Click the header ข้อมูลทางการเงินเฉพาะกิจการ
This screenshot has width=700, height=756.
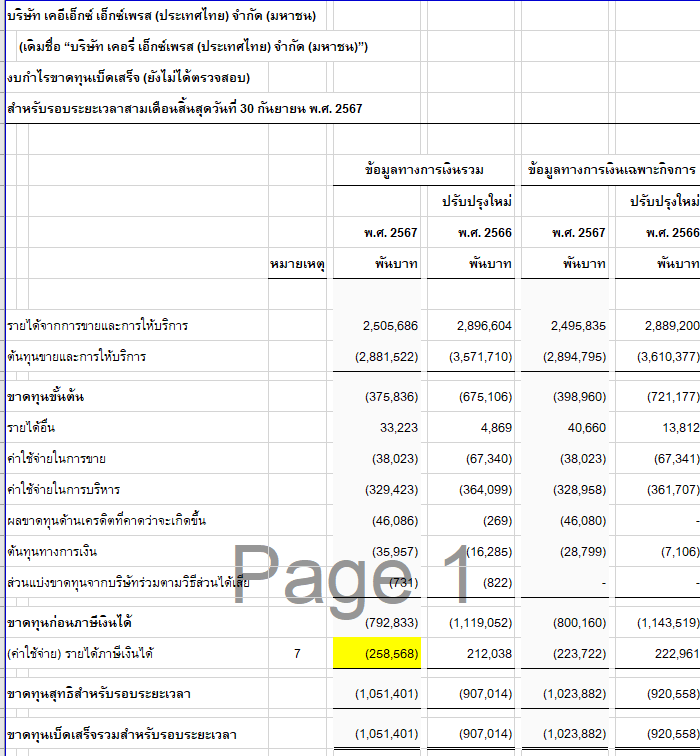611,170
